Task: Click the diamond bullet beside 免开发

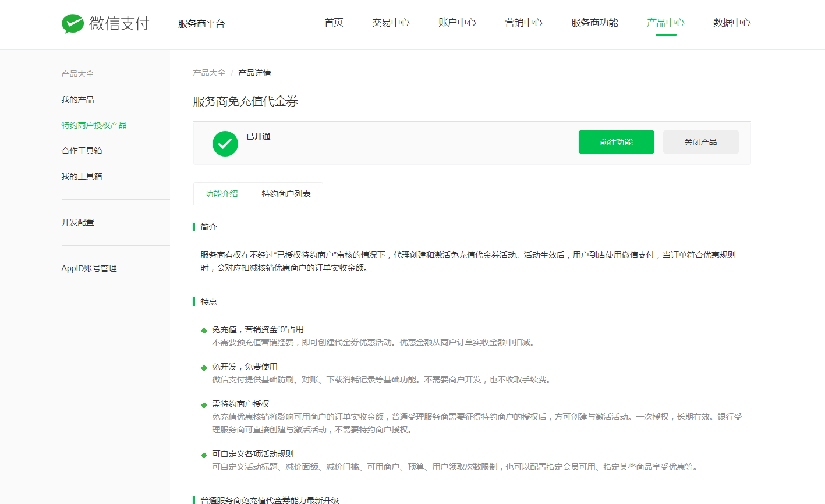Action: (x=204, y=368)
